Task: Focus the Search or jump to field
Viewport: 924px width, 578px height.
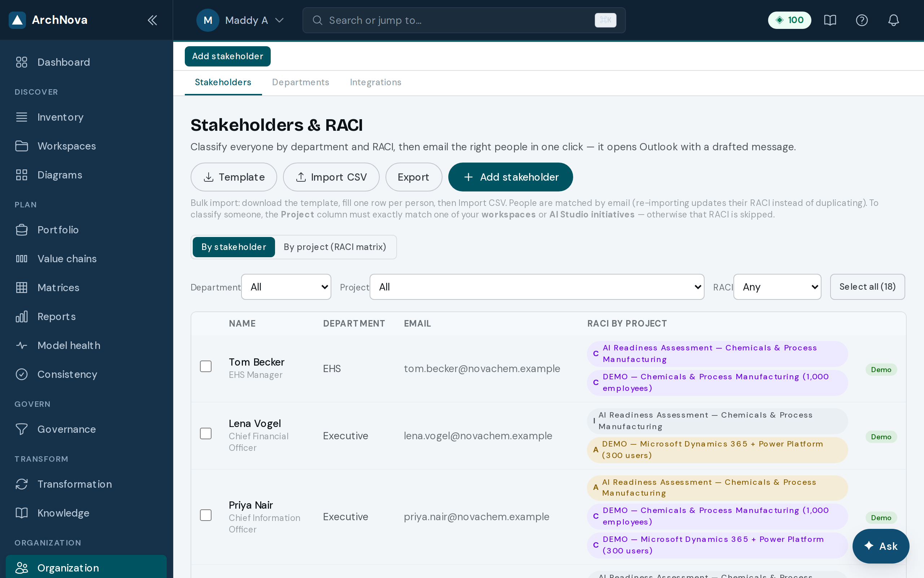Action: coord(463,20)
